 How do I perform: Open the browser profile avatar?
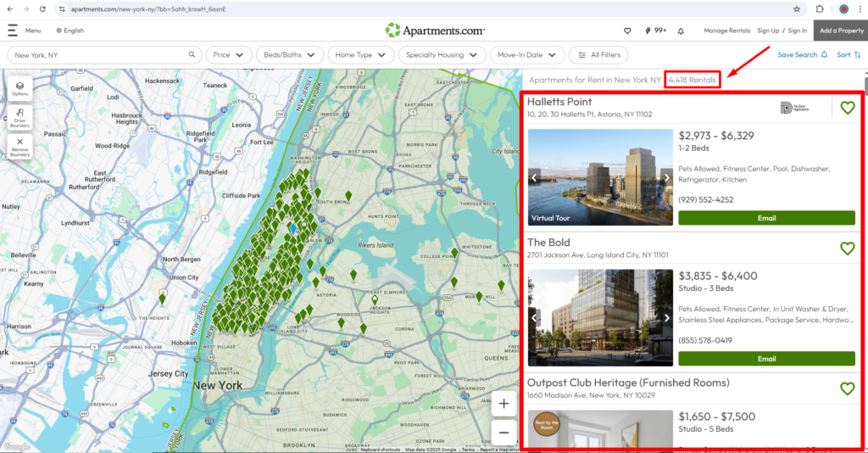843,8
